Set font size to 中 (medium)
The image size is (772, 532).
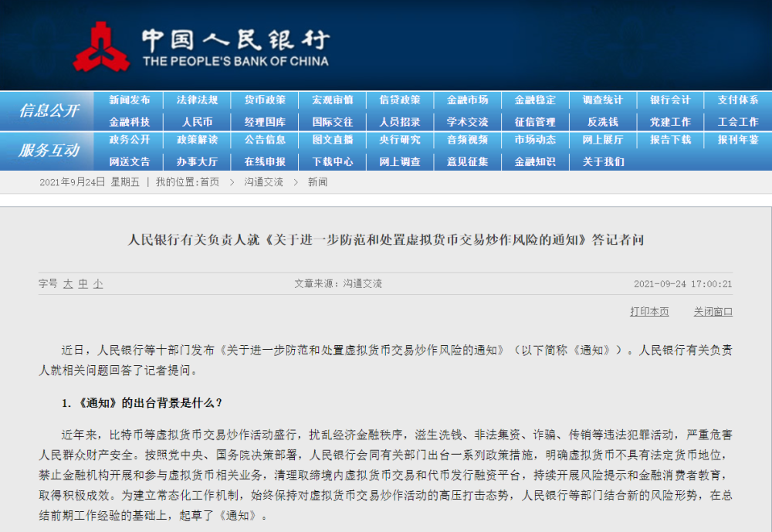83,284
